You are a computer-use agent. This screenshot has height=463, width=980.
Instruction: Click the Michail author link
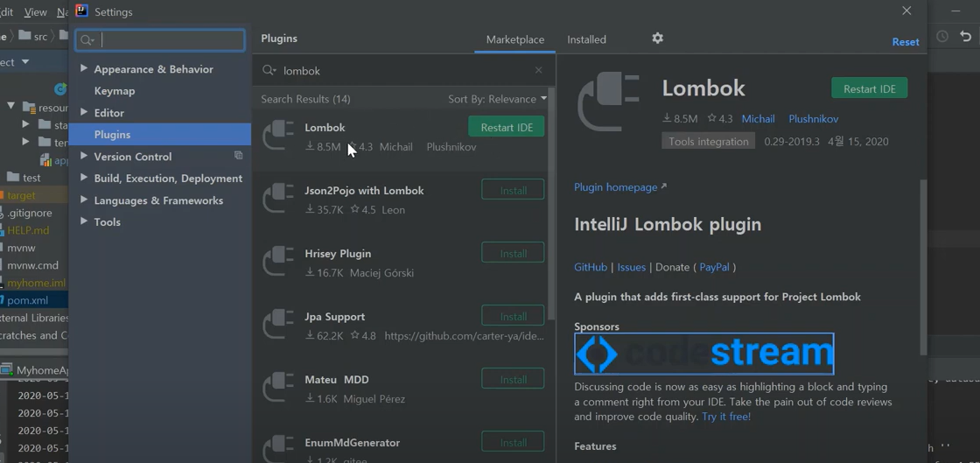[x=758, y=119]
